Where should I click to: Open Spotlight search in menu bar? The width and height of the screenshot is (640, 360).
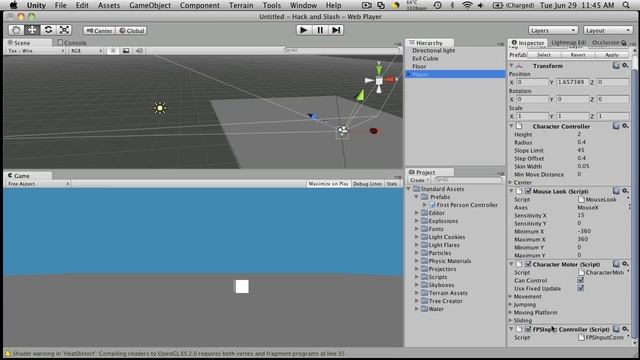tap(626, 5)
